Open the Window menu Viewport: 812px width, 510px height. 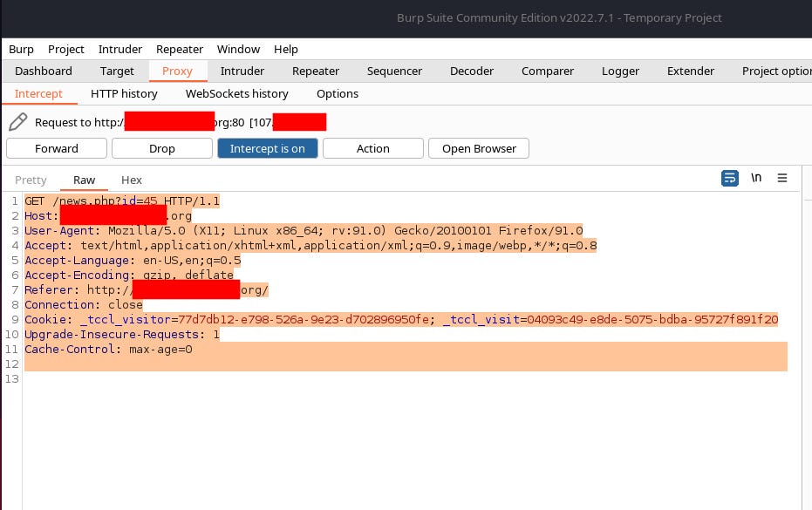pyautogui.click(x=238, y=49)
